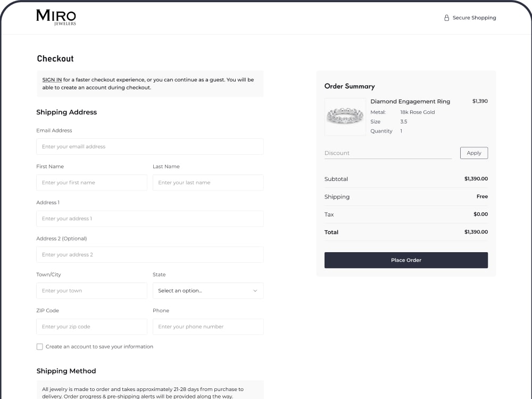The width and height of the screenshot is (532, 399).
Task: Click the Phone number input
Action: pos(208,327)
